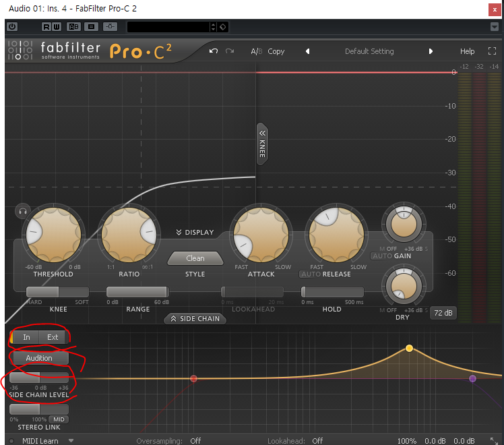Click the resize handle icon in corner
Image resolution: width=504 pixels, height=445 pixels.
494,441
